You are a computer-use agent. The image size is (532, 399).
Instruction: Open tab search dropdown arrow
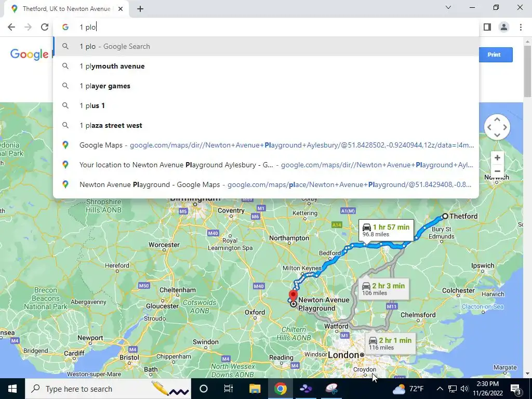tap(448, 7)
